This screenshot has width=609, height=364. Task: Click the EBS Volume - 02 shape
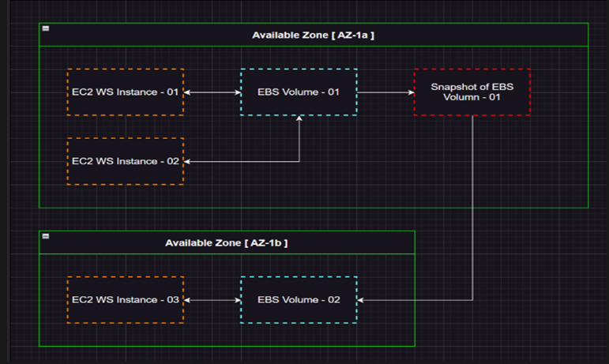(x=299, y=300)
